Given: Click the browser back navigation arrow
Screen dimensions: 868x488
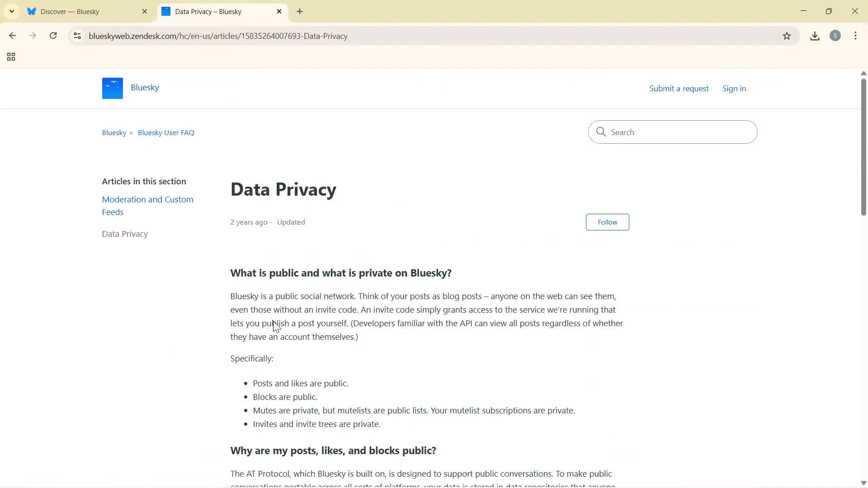Looking at the screenshot, I should [x=12, y=36].
